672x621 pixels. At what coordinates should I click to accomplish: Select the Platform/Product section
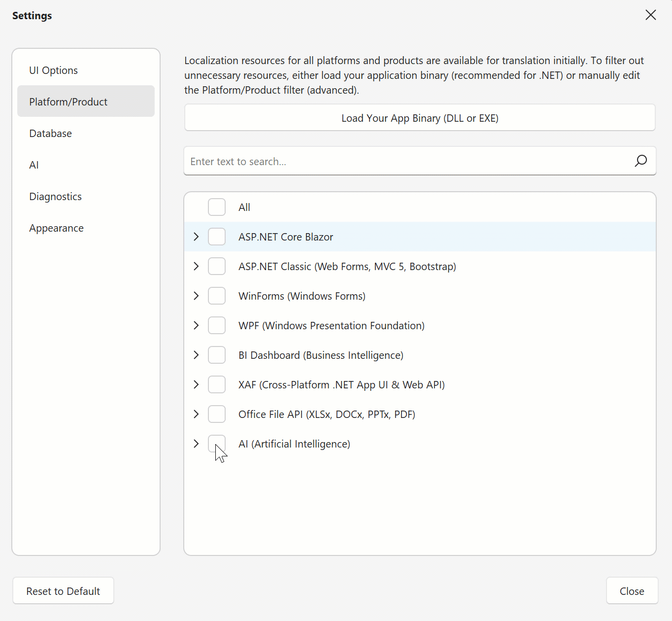(86, 102)
